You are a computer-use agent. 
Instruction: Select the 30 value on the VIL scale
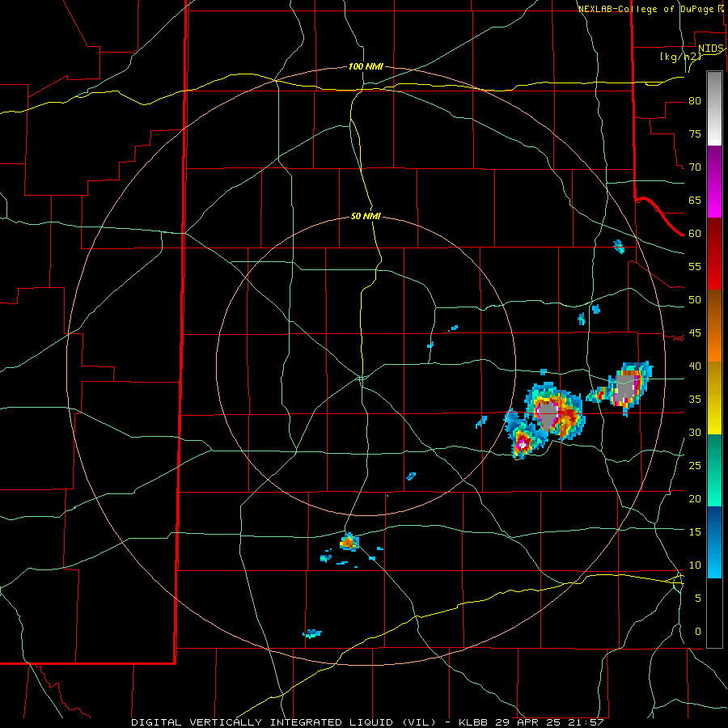(695, 432)
